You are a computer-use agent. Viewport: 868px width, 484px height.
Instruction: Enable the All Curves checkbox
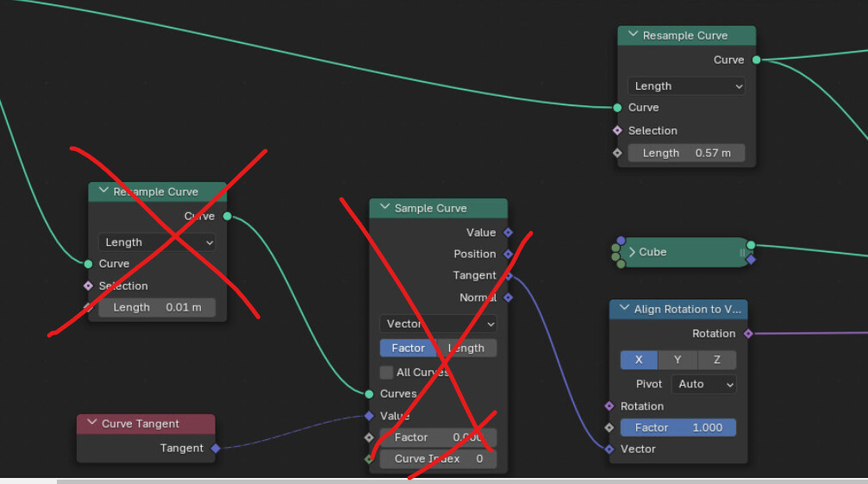(386, 372)
